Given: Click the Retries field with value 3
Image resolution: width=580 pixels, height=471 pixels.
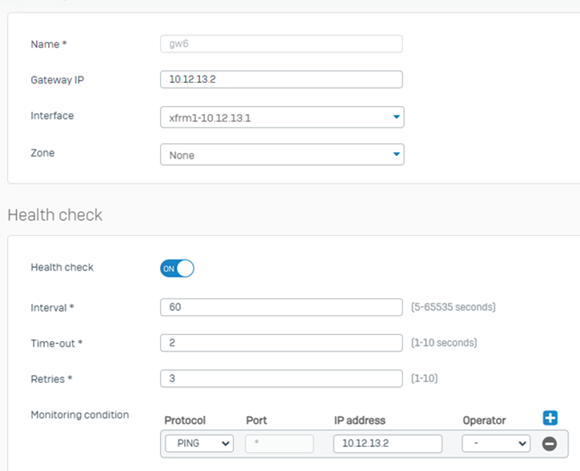Looking at the screenshot, I should point(281,378).
